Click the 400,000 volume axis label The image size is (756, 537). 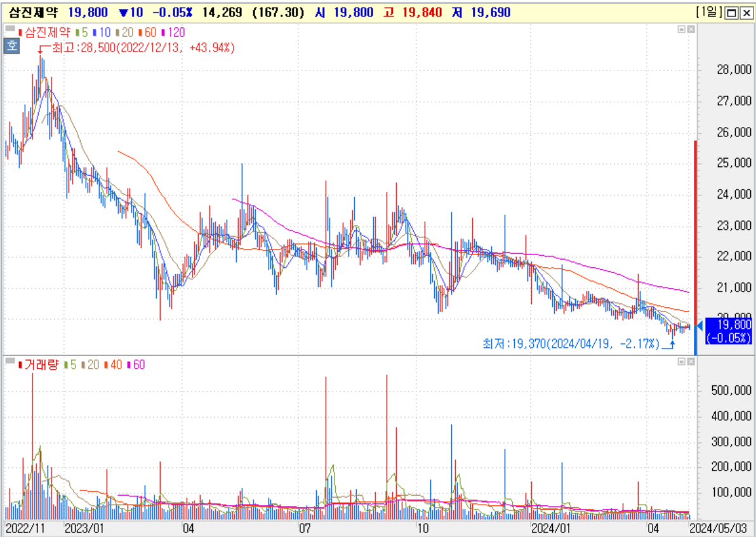(731, 416)
